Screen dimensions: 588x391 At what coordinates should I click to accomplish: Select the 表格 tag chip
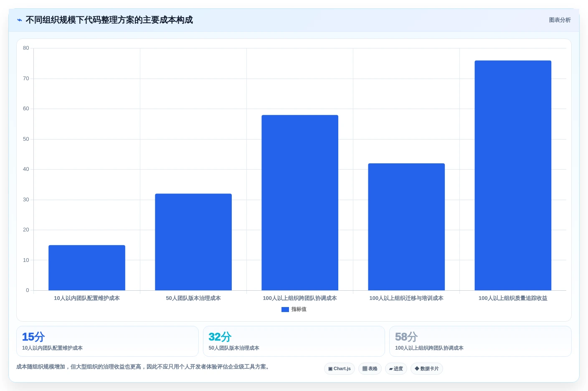(370, 369)
